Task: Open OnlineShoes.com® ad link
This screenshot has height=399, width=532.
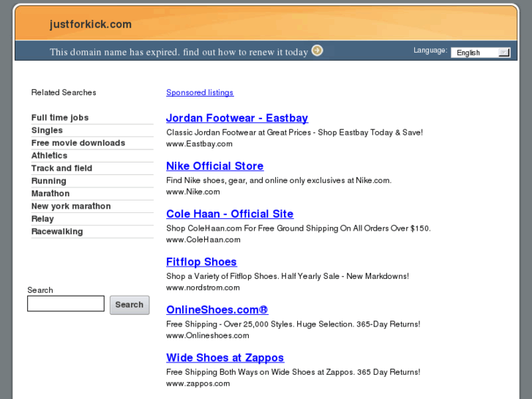Action: (x=217, y=310)
